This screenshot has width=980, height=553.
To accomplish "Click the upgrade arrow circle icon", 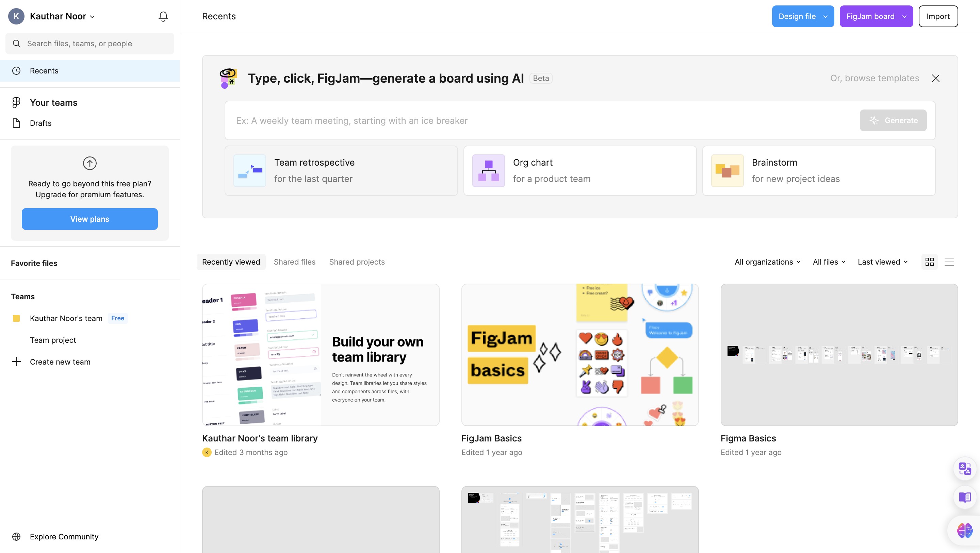I will pyautogui.click(x=90, y=163).
